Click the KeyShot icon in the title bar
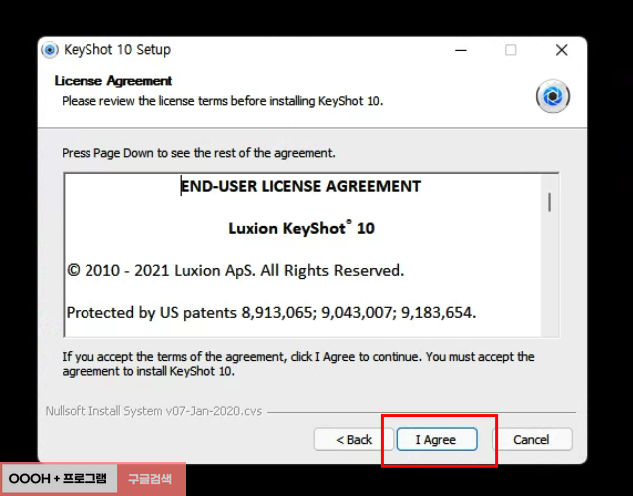Viewport: 633px width, 496px height. tap(50, 50)
